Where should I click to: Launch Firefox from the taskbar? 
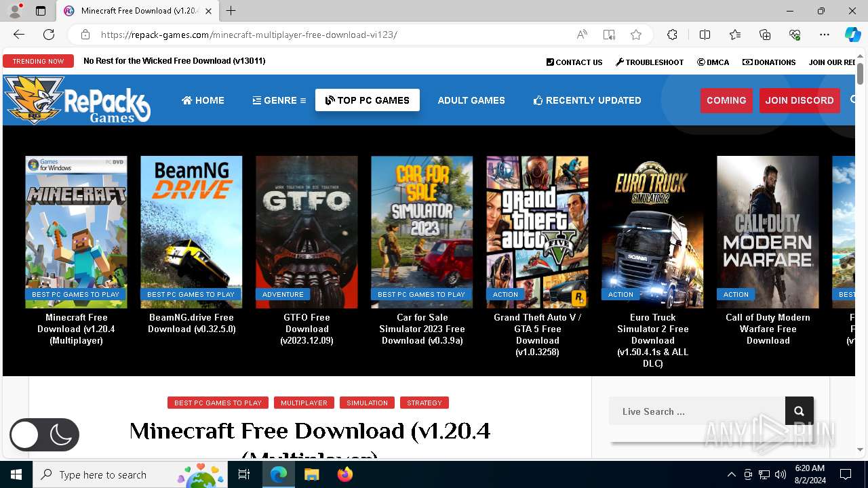(x=345, y=474)
